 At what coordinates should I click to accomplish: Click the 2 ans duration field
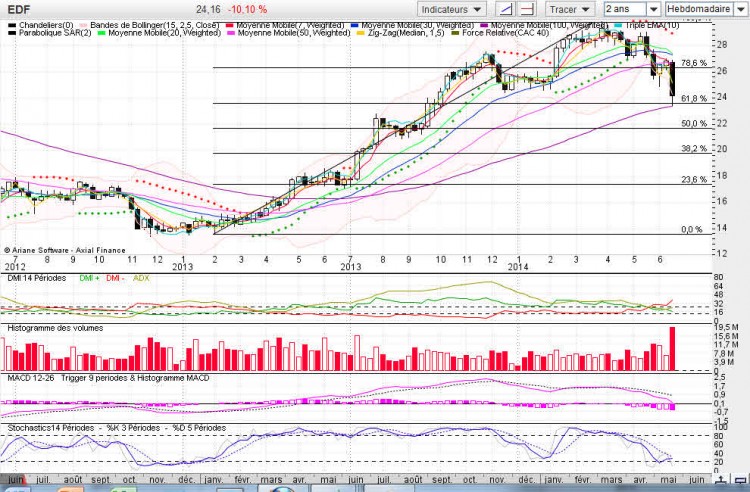click(626, 9)
